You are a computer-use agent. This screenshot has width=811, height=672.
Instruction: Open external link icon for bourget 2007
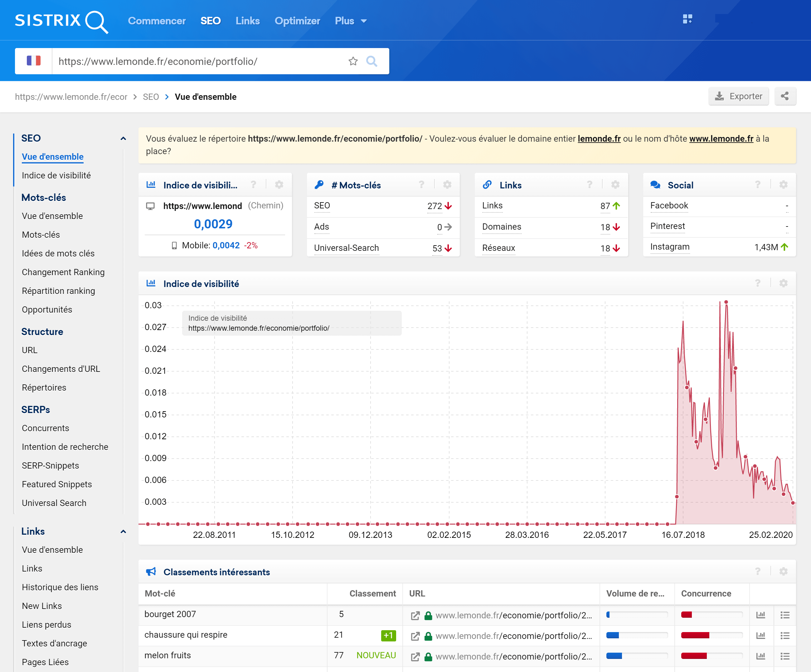pos(415,616)
